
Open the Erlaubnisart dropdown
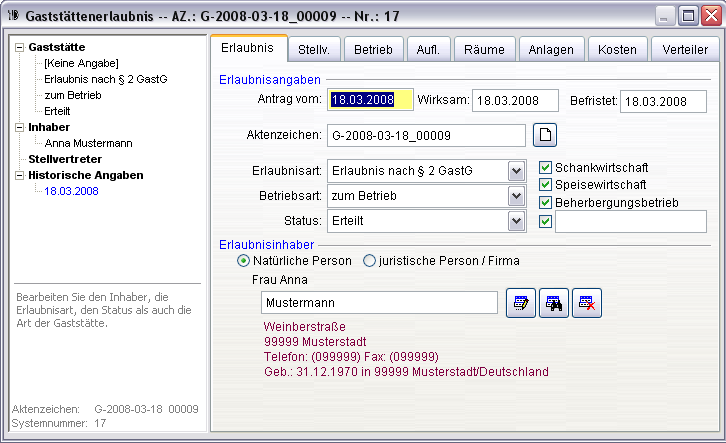[516, 171]
